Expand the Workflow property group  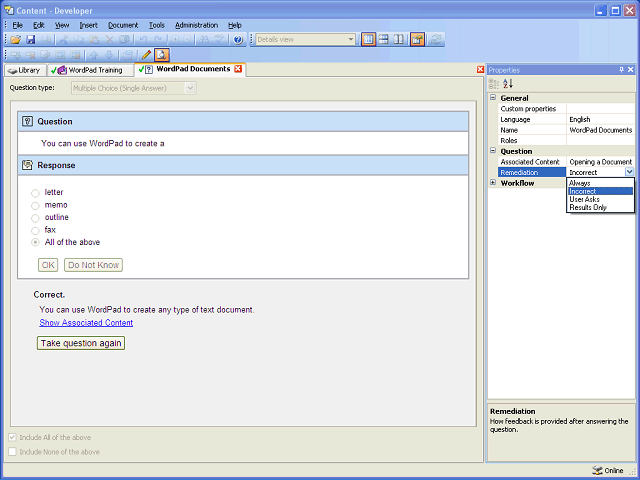click(493, 182)
